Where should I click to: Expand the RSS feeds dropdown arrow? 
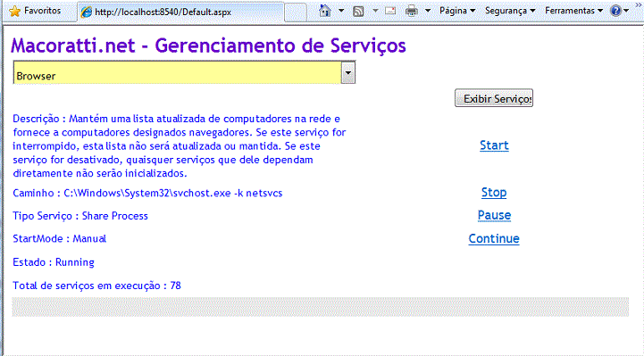tap(375, 11)
